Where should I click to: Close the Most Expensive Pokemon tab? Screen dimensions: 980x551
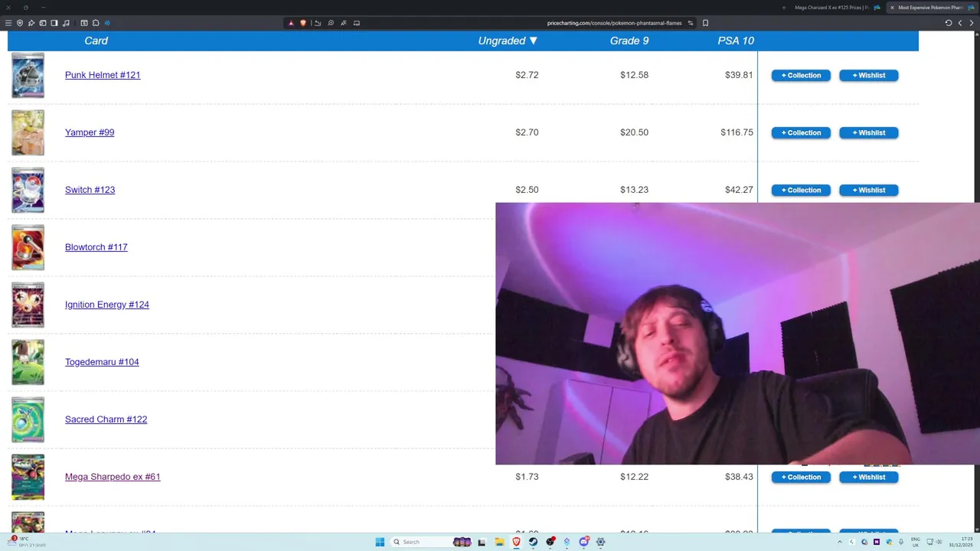(892, 8)
